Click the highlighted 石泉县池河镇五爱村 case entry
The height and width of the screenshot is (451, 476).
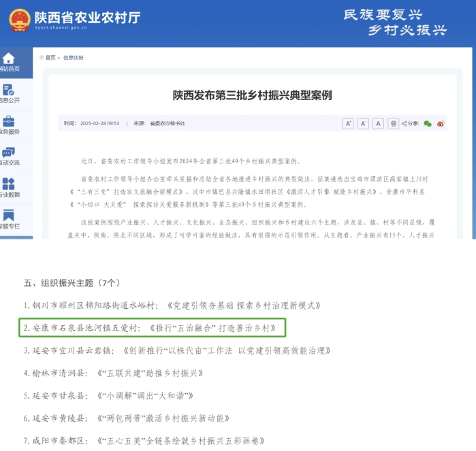click(x=152, y=328)
